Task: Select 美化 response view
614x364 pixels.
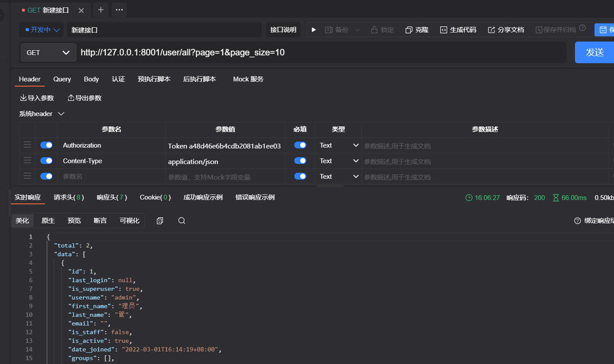Action: (x=22, y=220)
